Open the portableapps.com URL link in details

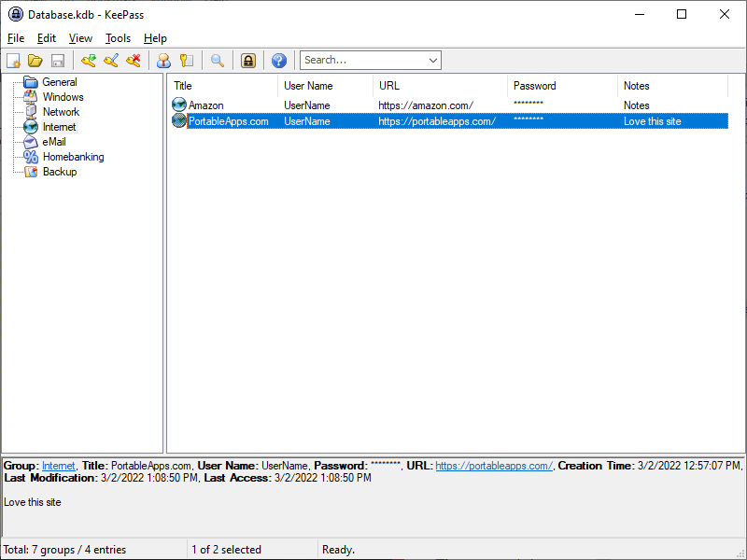pos(493,466)
